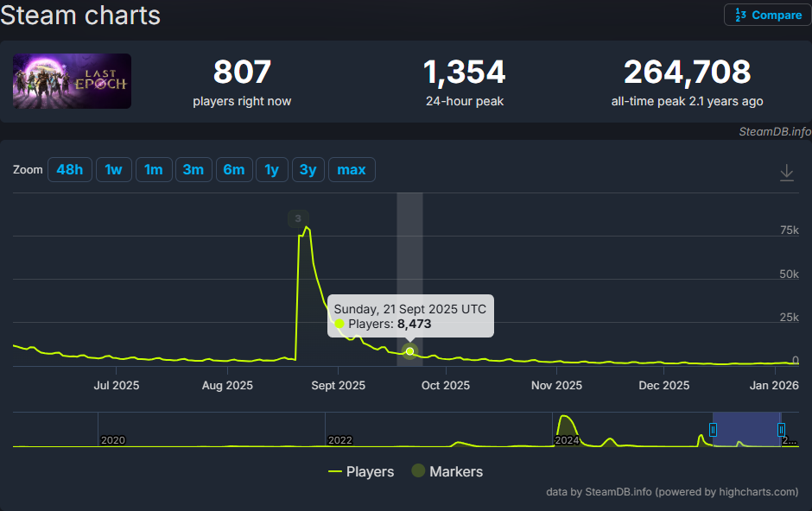Select the 1m zoom option
Viewport: 812px width, 511px height.
(x=153, y=170)
